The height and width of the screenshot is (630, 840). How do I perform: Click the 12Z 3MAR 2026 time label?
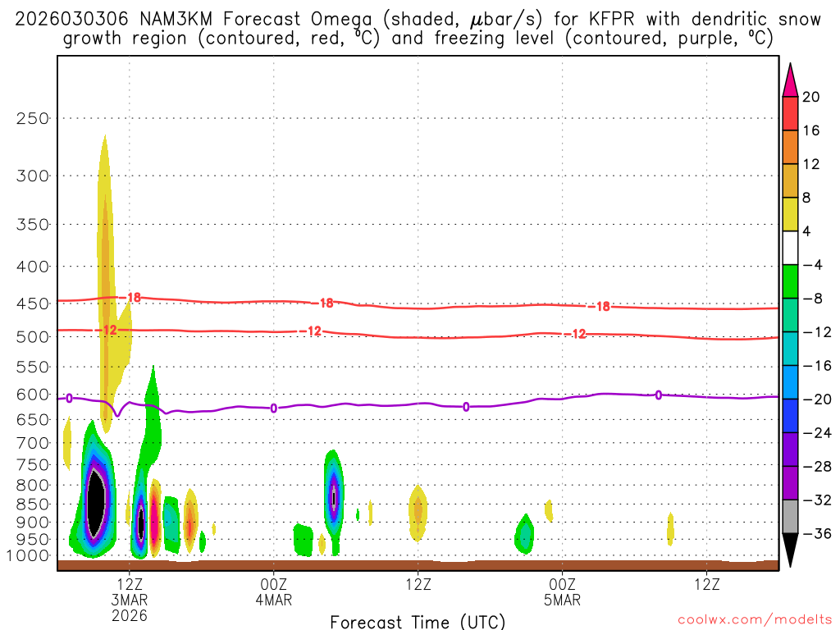(x=130, y=600)
